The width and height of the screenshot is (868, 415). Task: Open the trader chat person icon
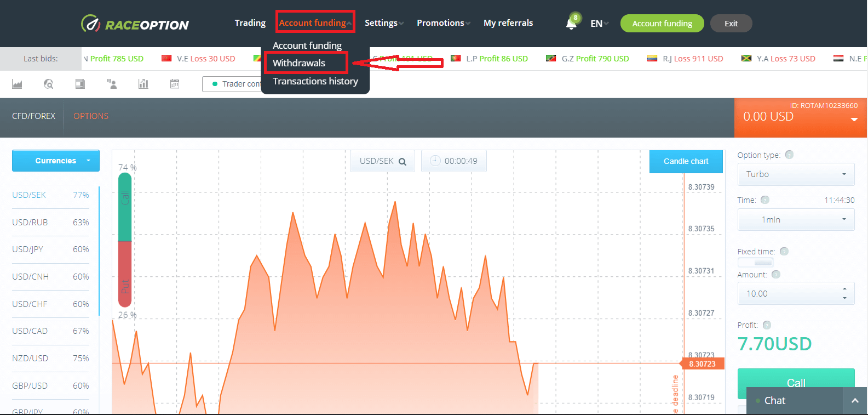coord(112,84)
